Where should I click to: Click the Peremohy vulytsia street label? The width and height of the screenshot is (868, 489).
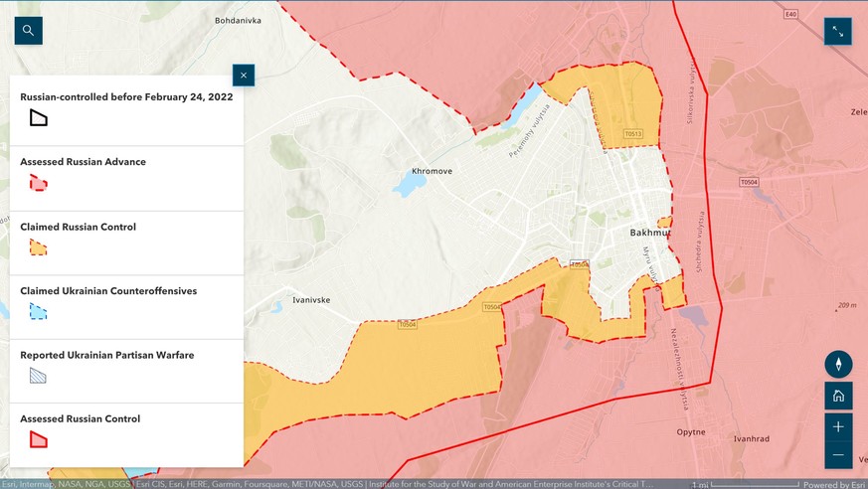click(530, 131)
